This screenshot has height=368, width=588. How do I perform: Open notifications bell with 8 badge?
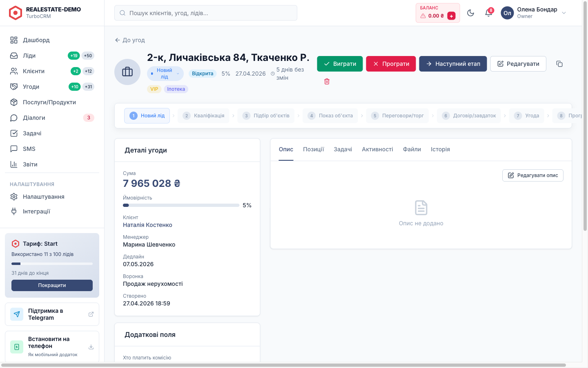pyautogui.click(x=489, y=13)
